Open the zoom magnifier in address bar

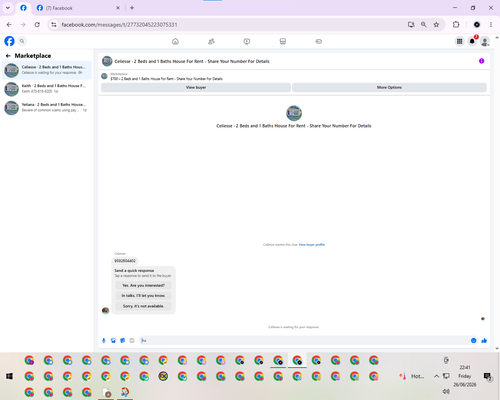pyautogui.click(x=424, y=25)
